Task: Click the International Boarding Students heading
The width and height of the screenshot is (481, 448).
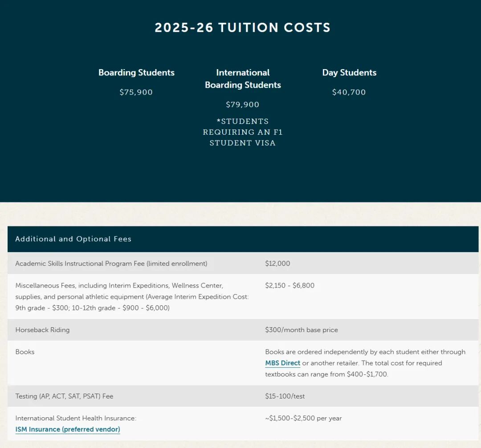Action: point(243,79)
